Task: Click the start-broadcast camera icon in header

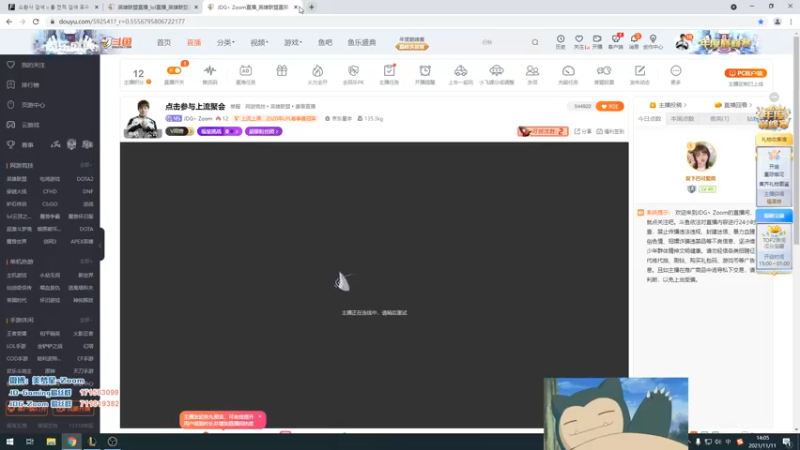Action: click(597, 39)
